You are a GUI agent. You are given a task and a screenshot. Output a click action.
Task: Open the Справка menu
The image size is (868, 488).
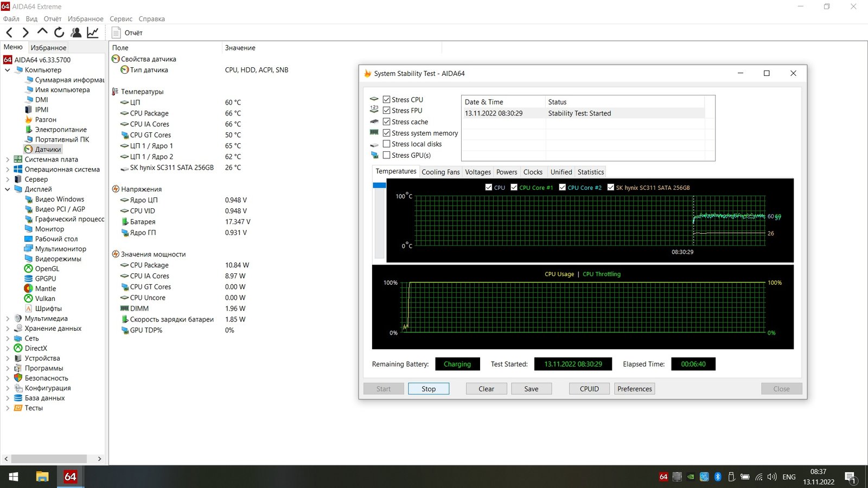[152, 19]
